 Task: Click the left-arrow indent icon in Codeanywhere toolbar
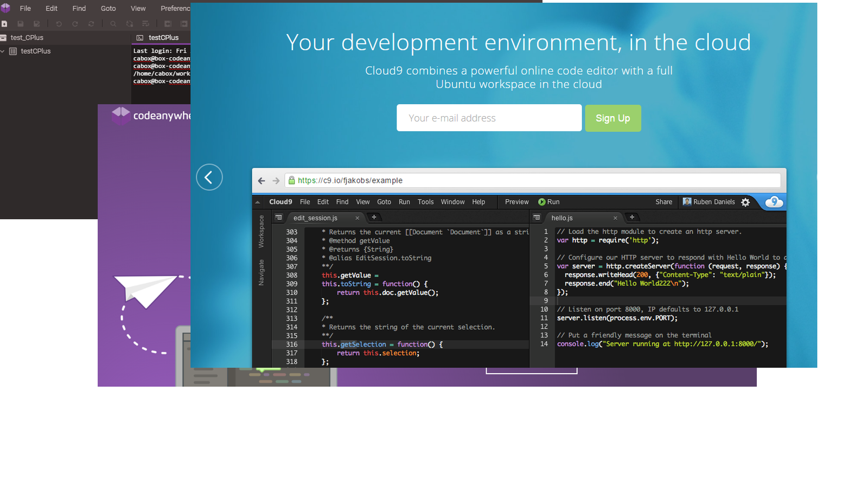click(x=168, y=24)
